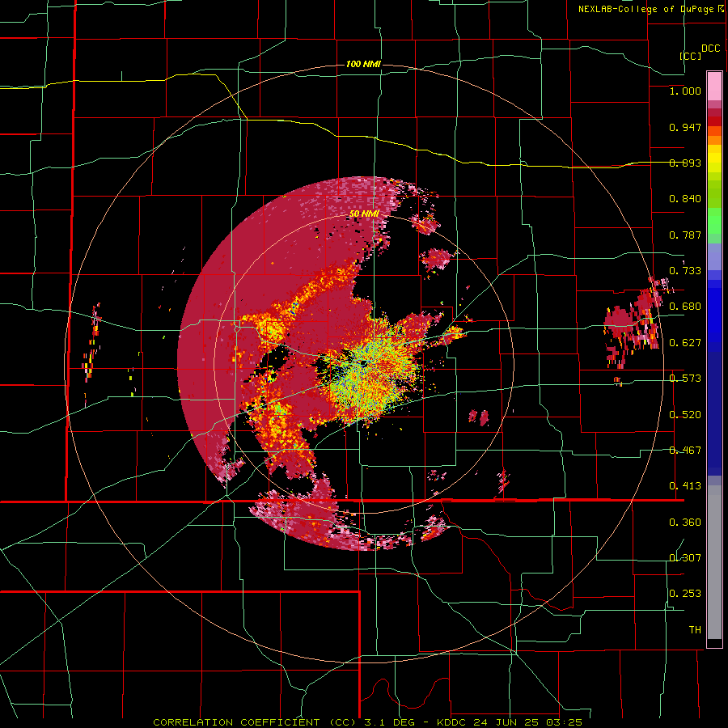Click the 0.520 colorbar value
728x728 pixels.
(x=685, y=414)
